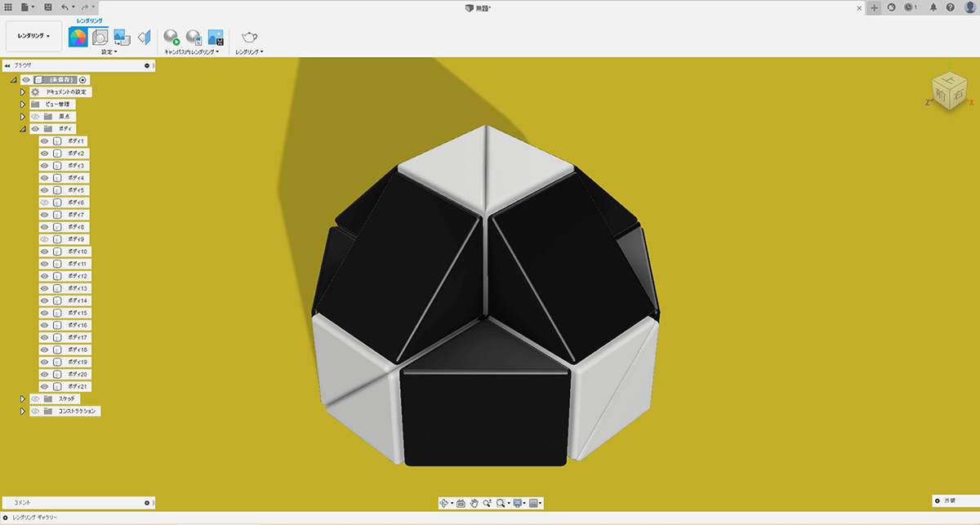
Task: Expand the 原点 folder
Action: click(23, 117)
